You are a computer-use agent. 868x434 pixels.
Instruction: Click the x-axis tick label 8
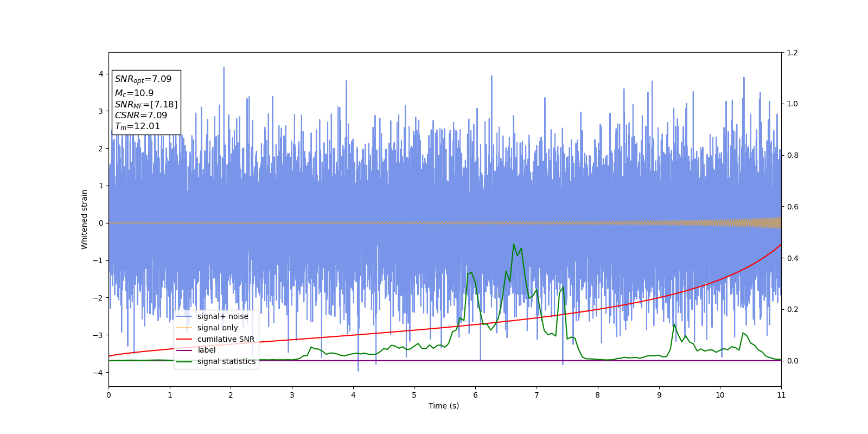(x=598, y=395)
